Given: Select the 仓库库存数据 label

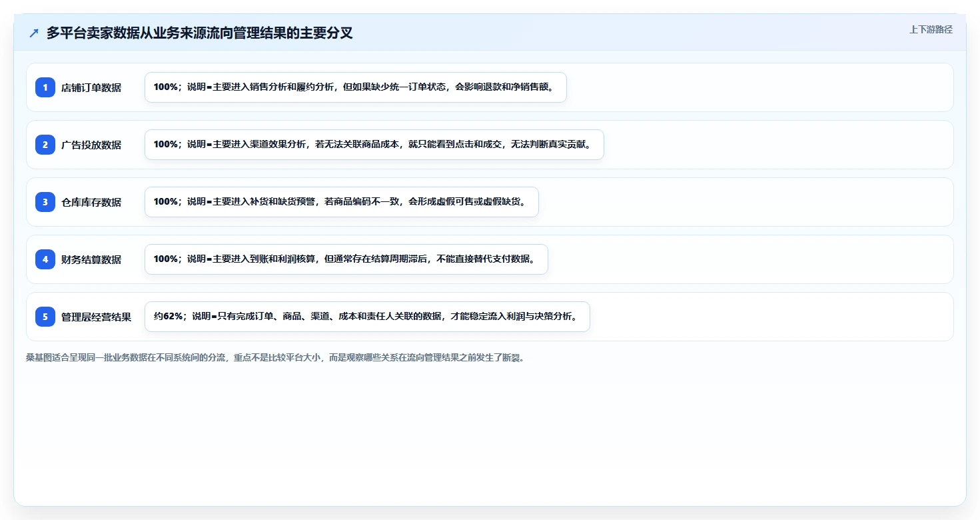Looking at the screenshot, I should click(91, 202).
